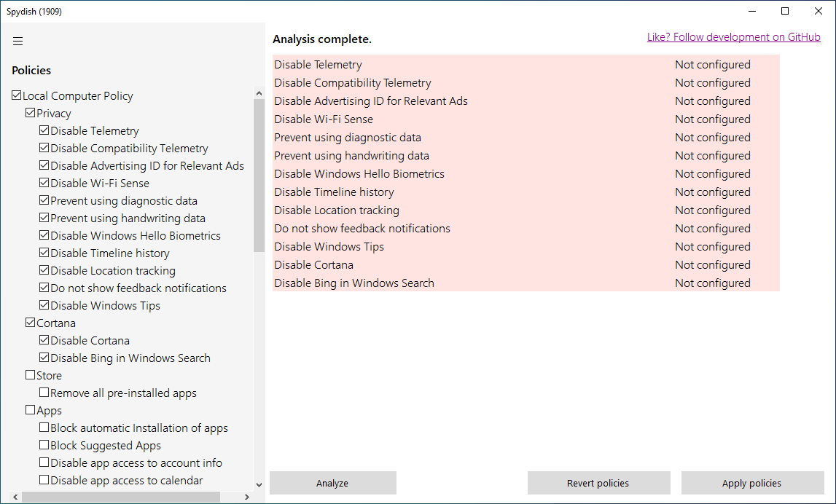Toggle the Privacy group checkbox
This screenshot has width=836, height=504.
pos(31,114)
